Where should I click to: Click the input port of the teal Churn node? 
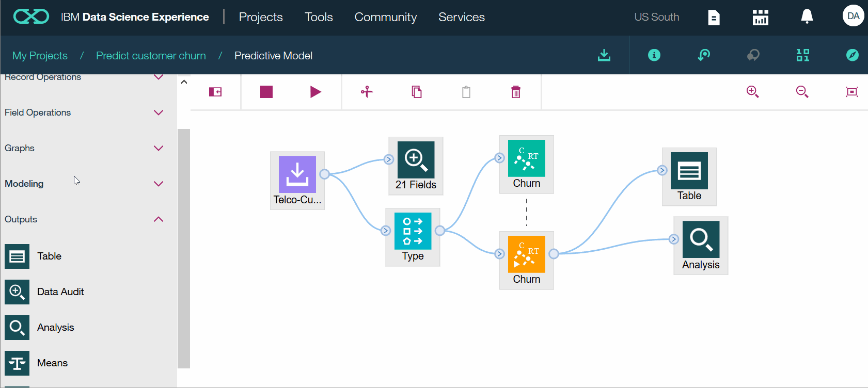click(499, 158)
